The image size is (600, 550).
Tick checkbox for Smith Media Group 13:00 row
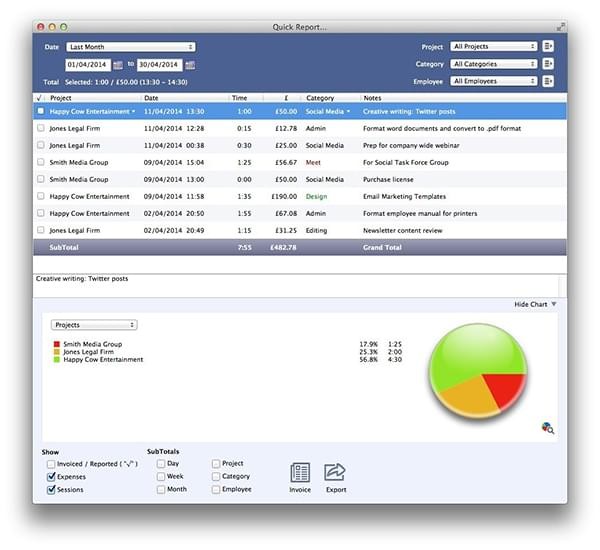point(41,179)
